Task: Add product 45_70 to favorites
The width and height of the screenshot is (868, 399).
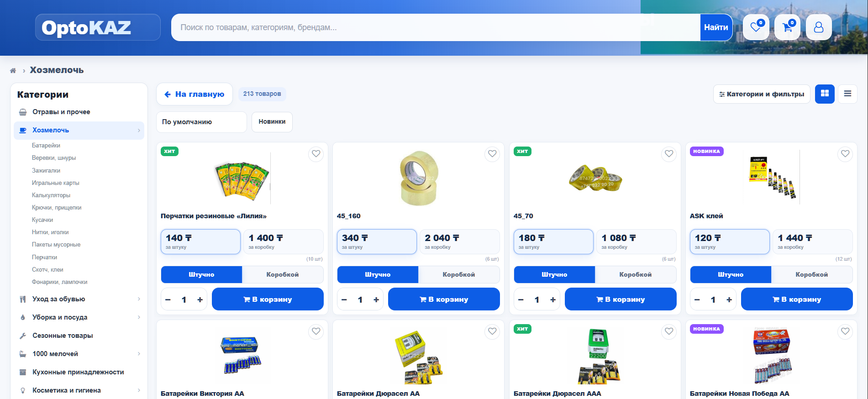Action: pyautogui.click(x=669, y=154)
